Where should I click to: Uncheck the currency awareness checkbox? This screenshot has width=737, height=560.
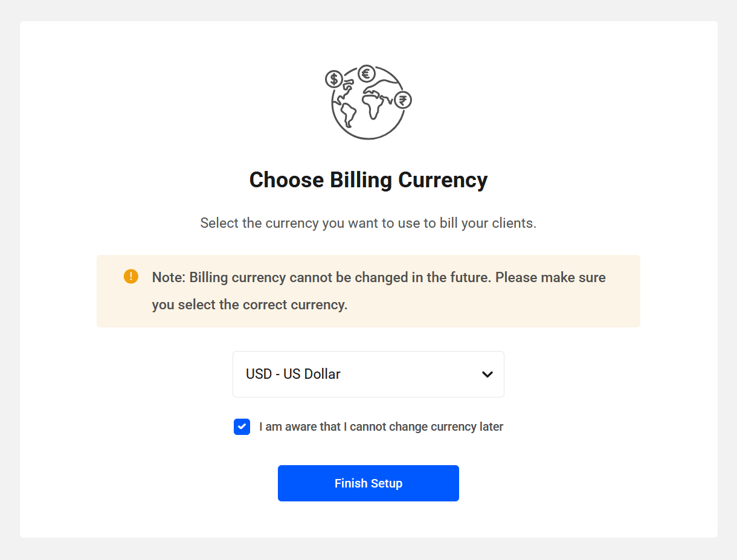tap(242, 426)
